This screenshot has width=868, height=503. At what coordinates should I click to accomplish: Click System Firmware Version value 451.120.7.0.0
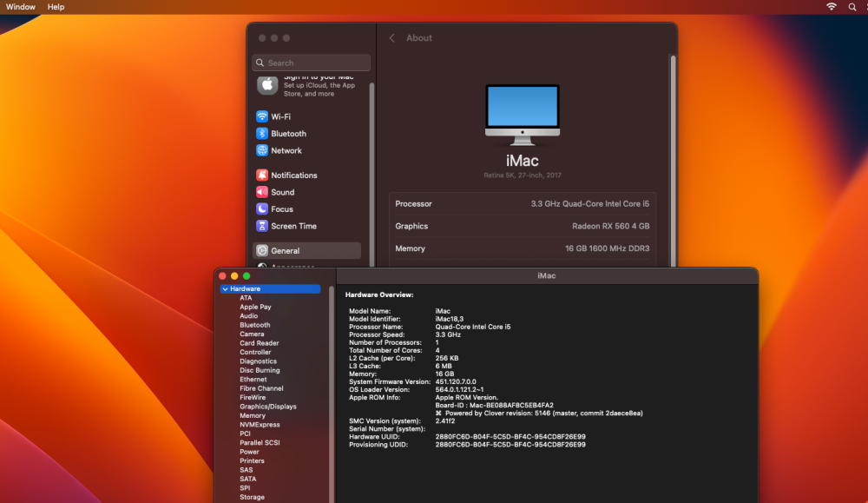456,381
